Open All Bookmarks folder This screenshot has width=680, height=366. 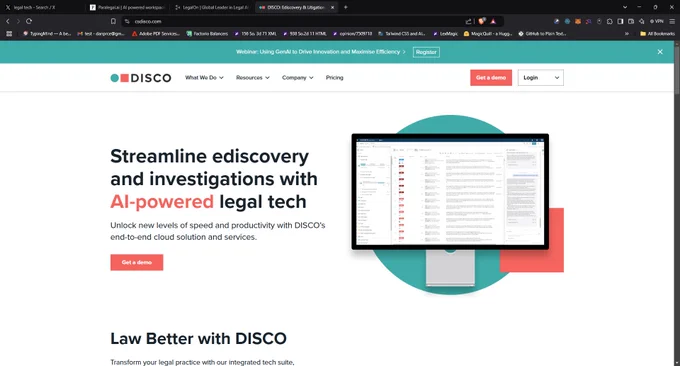pyautogui.click(x=657, y=34)
